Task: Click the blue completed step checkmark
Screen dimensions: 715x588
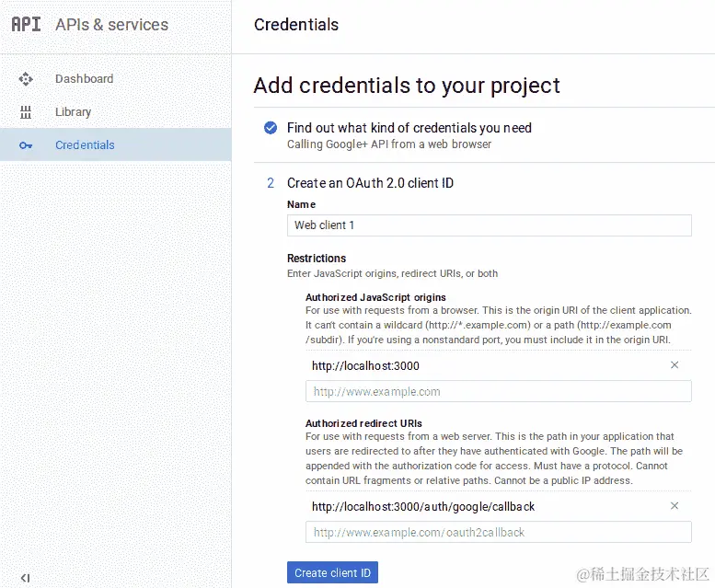Action: [271, 128]
